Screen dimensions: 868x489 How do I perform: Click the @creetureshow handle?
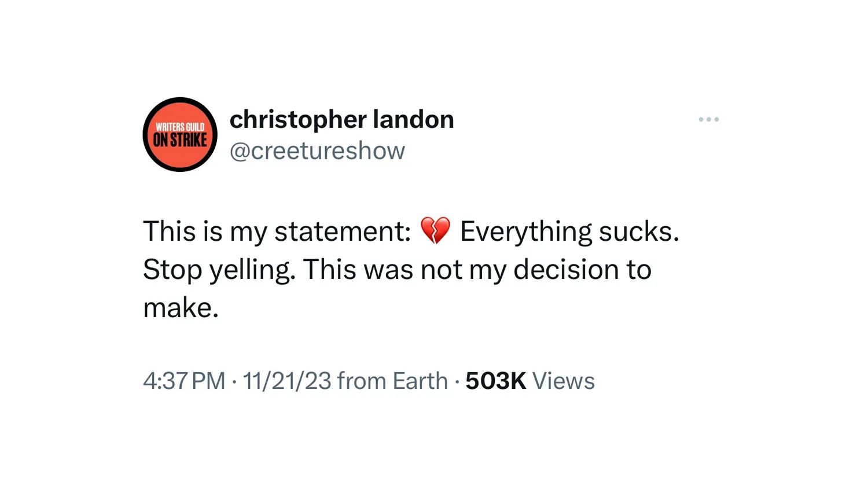click(x=317, y=151)
